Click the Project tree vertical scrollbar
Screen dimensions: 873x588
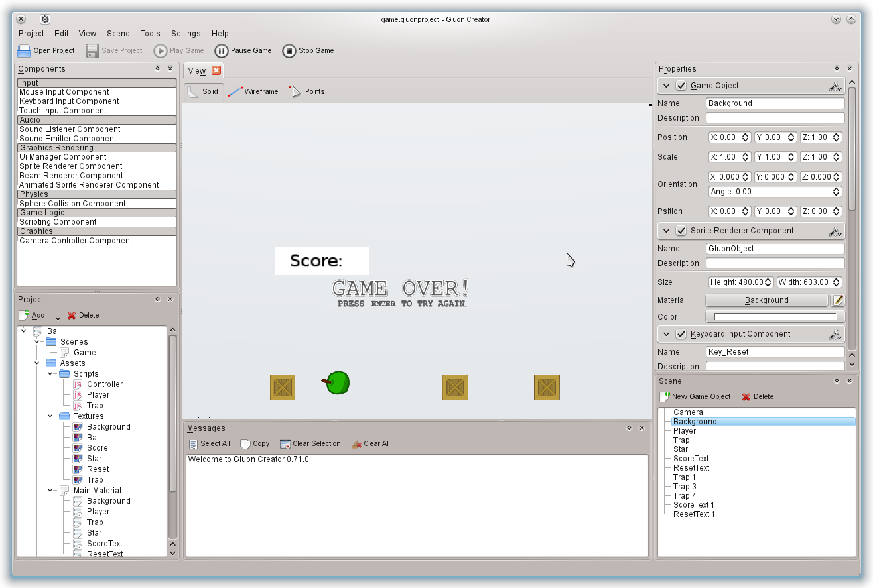173,414
